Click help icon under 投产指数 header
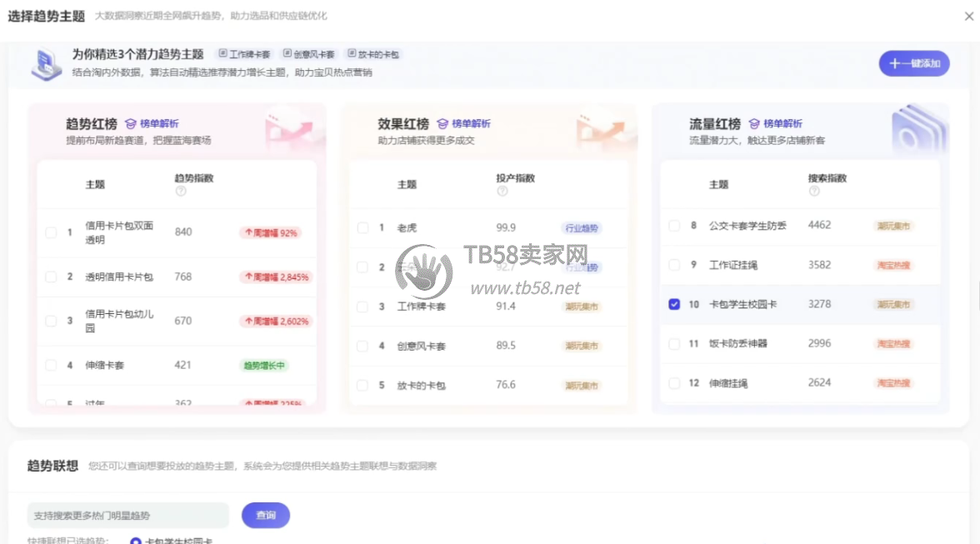980x544 pixels. (x=502, y=191)
